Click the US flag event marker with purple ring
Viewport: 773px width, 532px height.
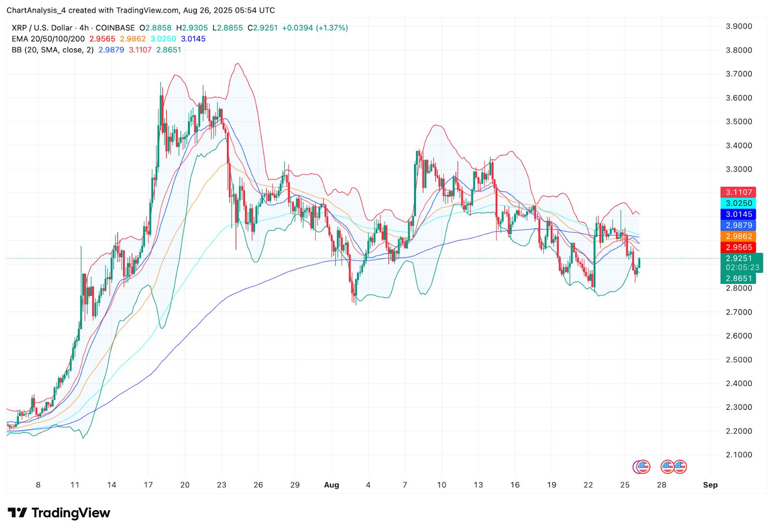click(x=643, y=467)
